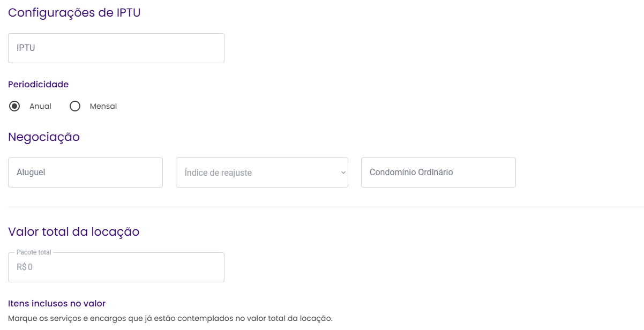Select the Mensal radio button
This screenshot has width=644, height=330.
(x=75, y=106)
